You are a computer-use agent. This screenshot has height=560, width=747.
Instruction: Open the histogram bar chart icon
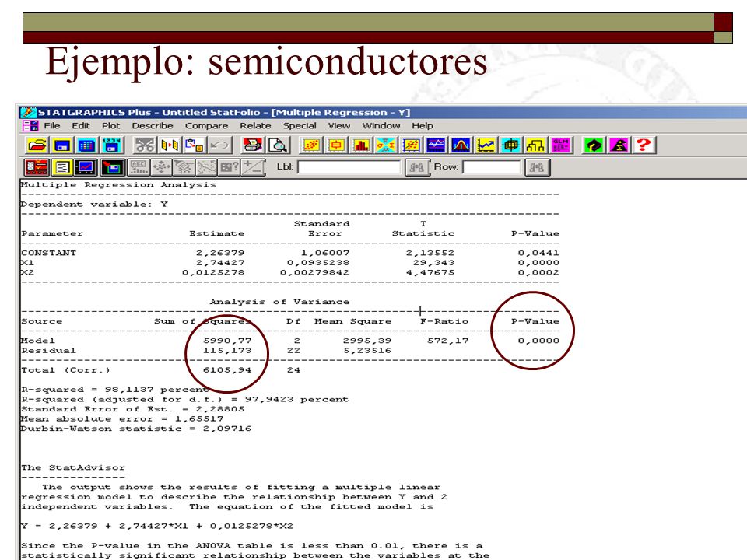360,145
